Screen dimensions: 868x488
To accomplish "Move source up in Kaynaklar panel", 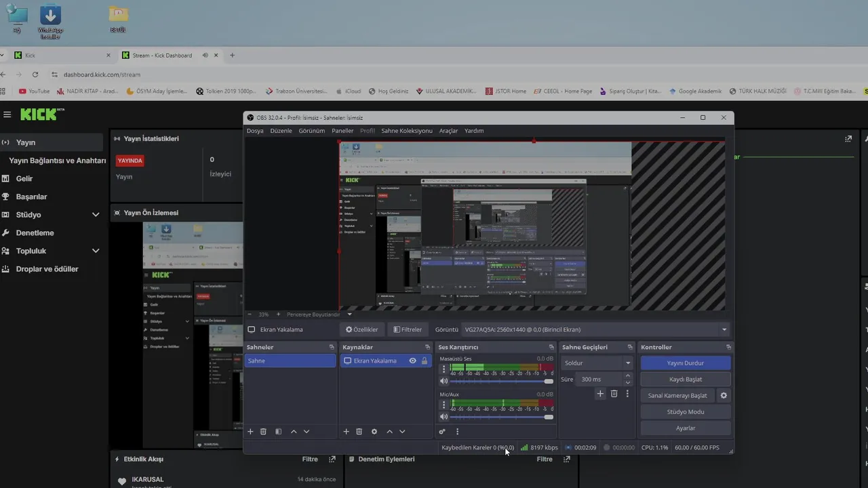I will coord(389,432).
